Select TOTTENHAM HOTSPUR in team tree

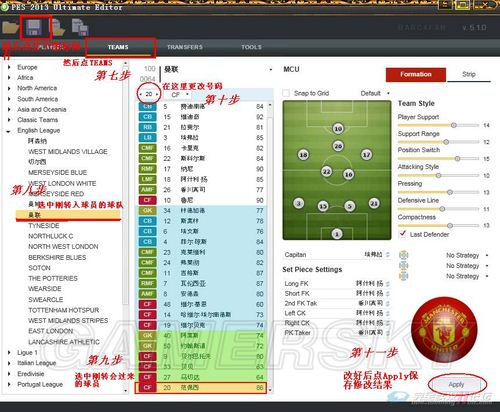(63, 310)
